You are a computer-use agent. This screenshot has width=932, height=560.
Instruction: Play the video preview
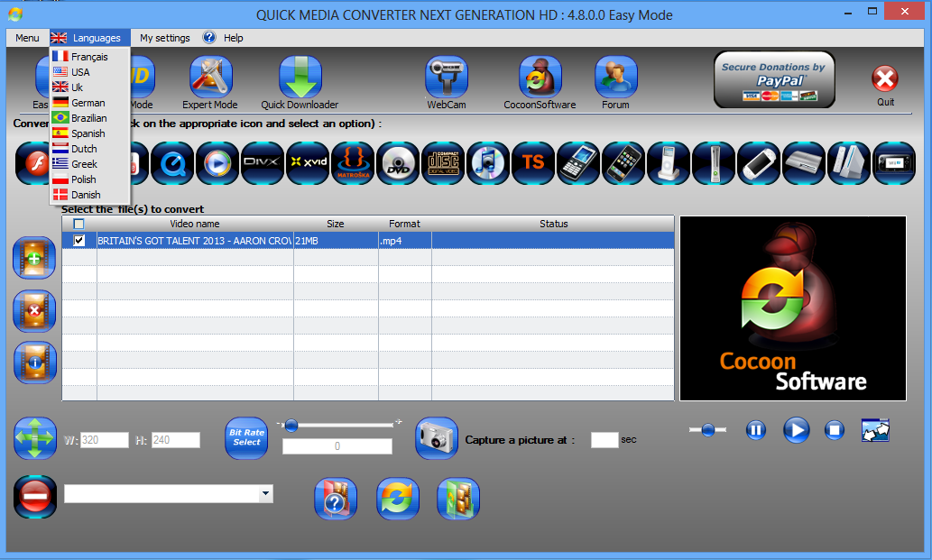(x=796, y=430)
